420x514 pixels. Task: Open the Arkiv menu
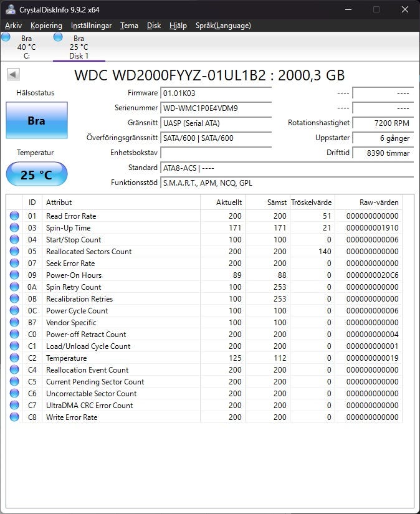[14, 26]
